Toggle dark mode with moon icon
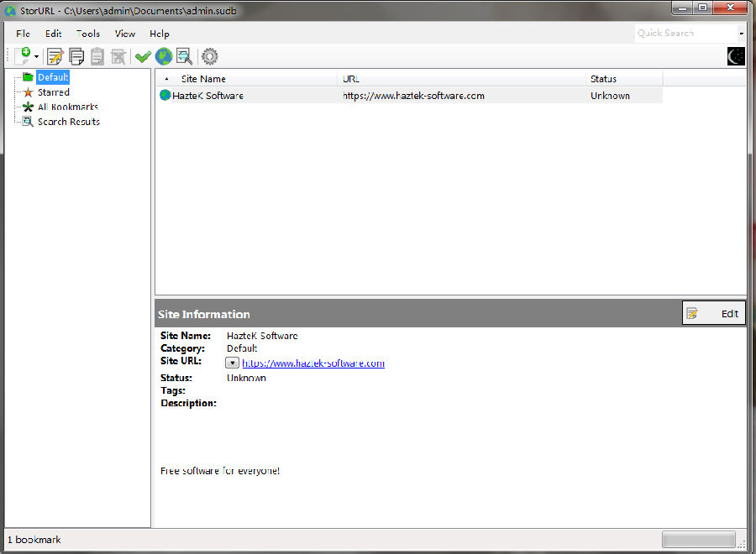 point(736,56)
